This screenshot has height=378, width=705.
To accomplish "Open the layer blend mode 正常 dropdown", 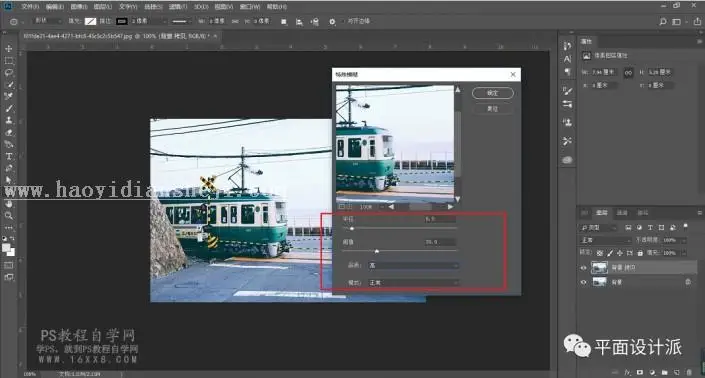I will pos(605,240).
